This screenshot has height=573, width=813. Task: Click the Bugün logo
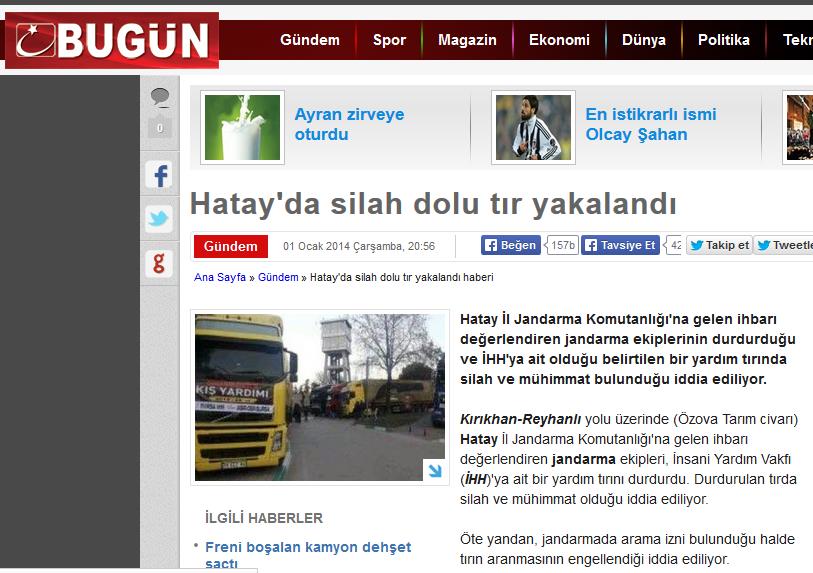pyautogui.click(x=112, y=40)
